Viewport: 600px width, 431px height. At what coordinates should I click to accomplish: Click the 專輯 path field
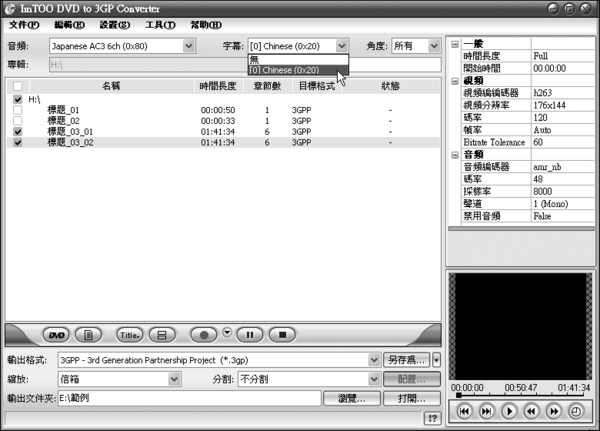pos(245,65)
